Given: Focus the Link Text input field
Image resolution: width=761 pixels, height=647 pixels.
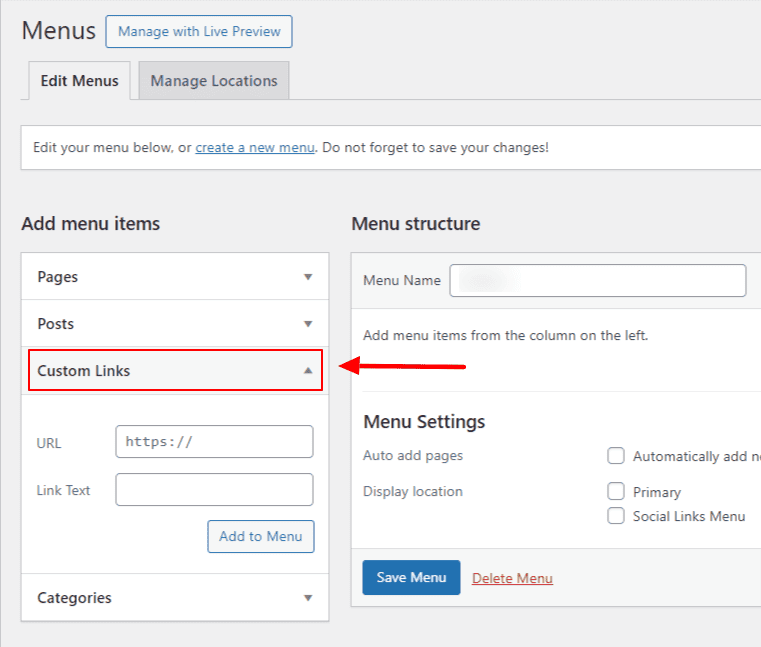Looking at the screenshot, I should [x=215, y=490].
